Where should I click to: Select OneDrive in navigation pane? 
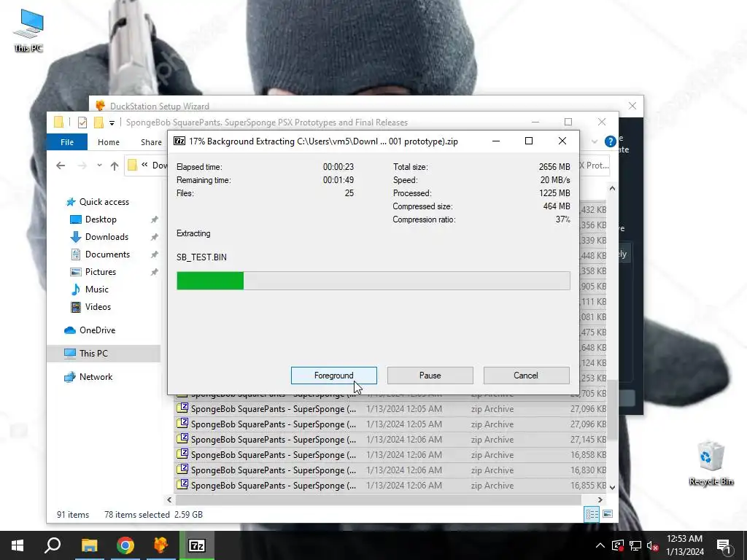pos(97,330)
